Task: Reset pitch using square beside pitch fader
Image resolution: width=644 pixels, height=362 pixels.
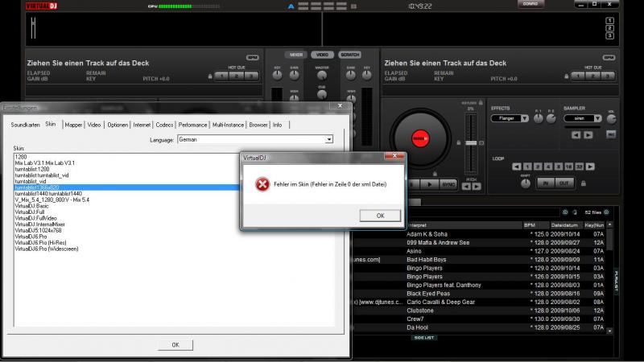Action: [x=481, y=143]
